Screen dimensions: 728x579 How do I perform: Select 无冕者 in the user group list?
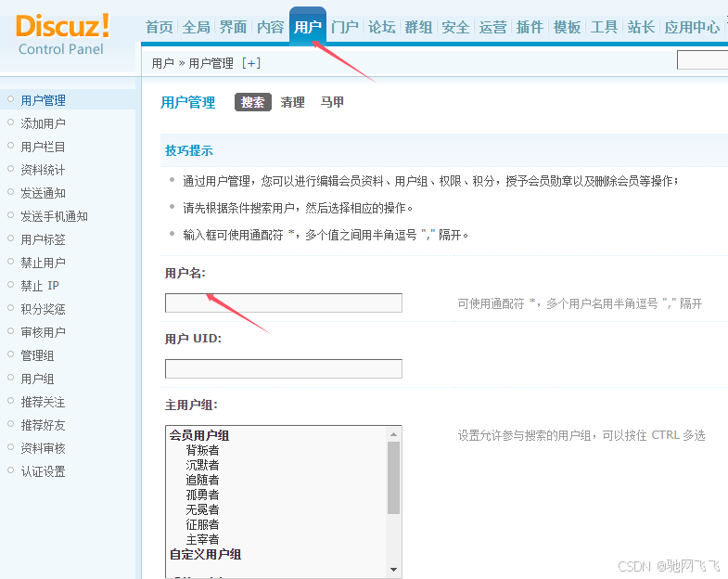point(202,509)
